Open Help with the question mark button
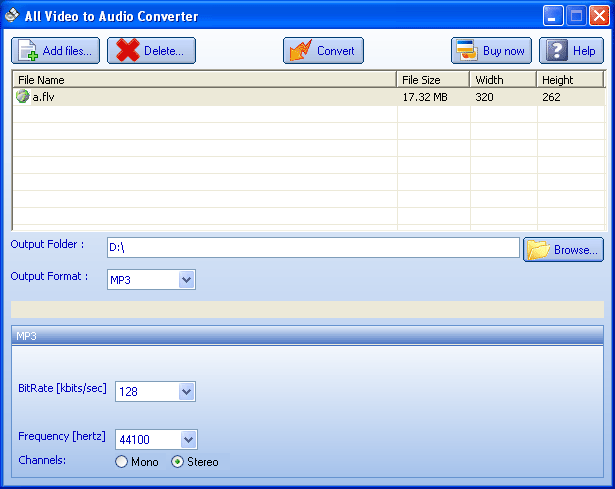This screenshot has height=489, width=615. (x=571, y=51)
